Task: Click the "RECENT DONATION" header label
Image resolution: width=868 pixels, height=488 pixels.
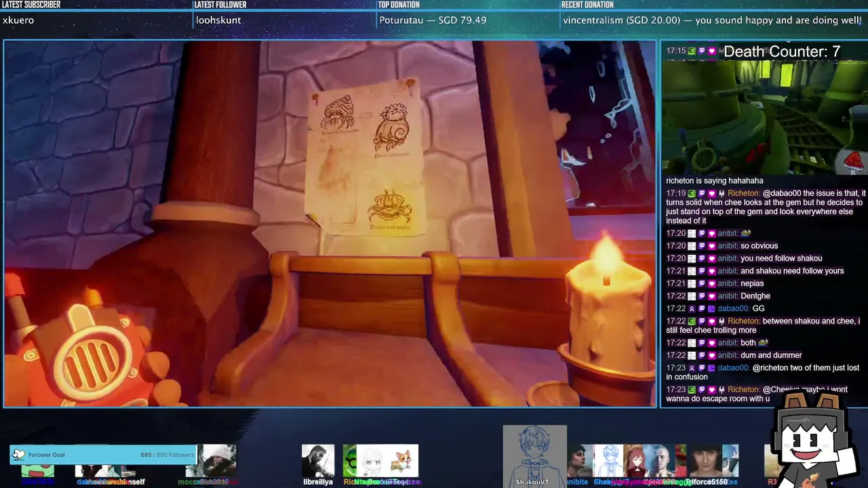Action: point(588,5)
